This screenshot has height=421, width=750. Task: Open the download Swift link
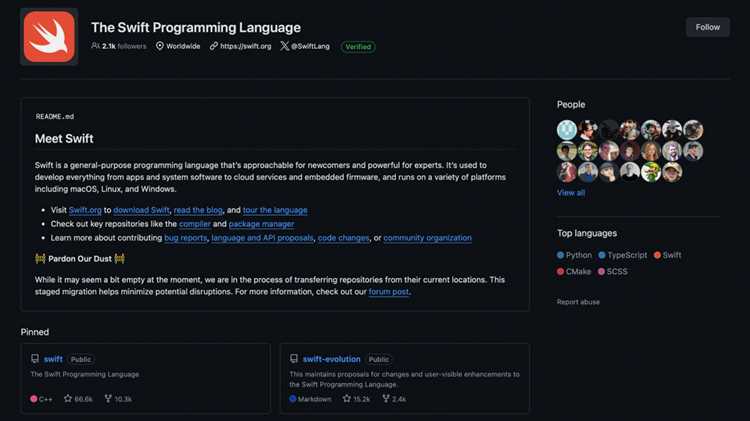coord(141,210)
